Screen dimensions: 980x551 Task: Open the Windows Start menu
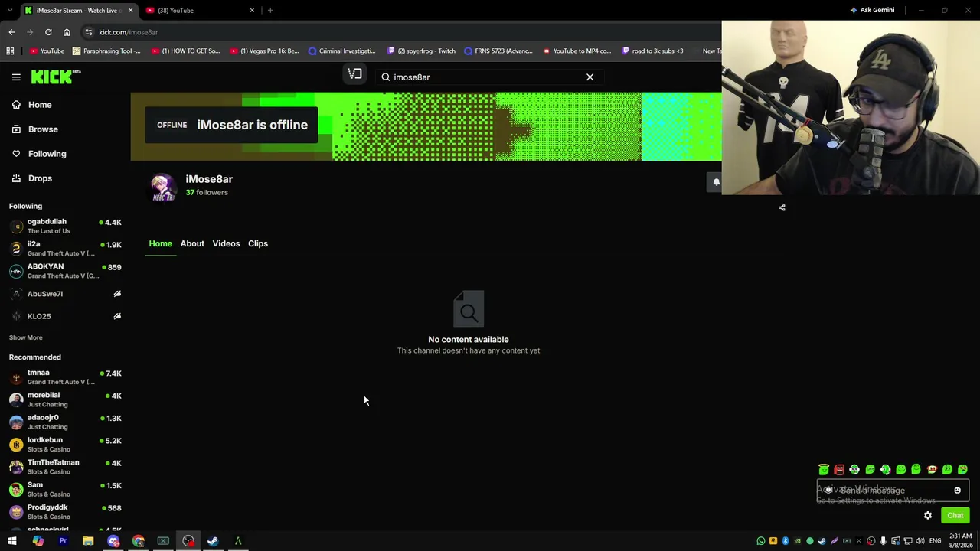pyautogui.click(x=12, y=542)
